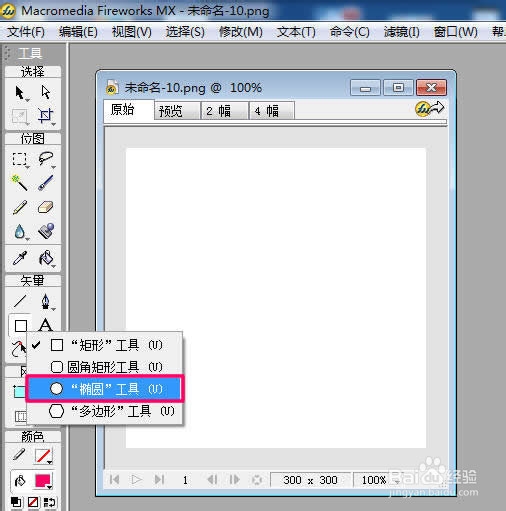
Task: Click the 300 x 300 canvas size field
Action: tap(310, 480)
